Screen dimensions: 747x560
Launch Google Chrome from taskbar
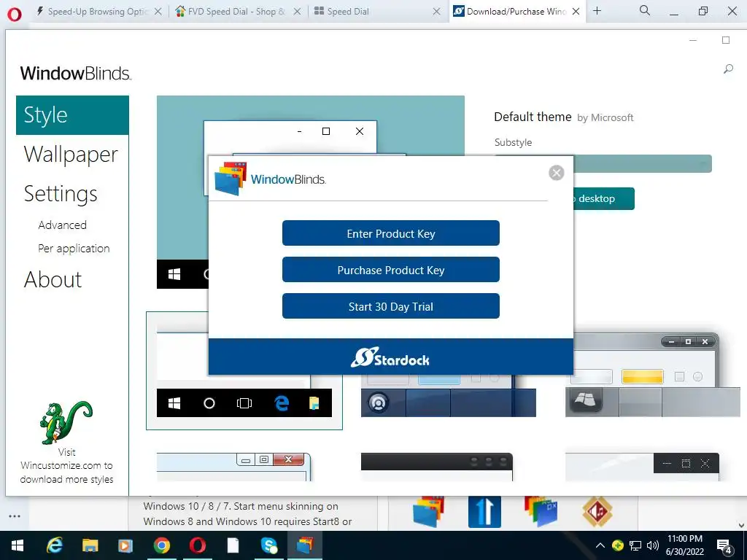click(161, 545)
